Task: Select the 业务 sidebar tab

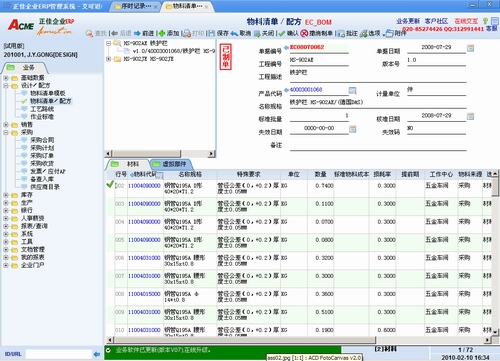Action: [24, 67]
